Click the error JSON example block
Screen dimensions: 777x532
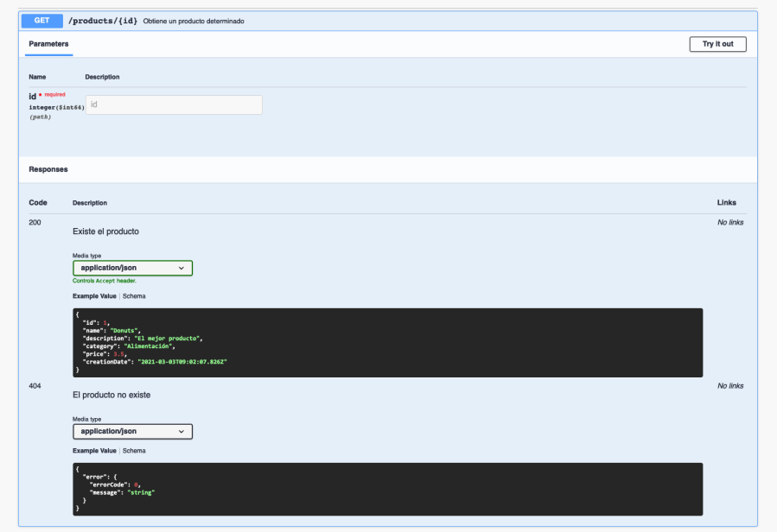pos(387,487)
